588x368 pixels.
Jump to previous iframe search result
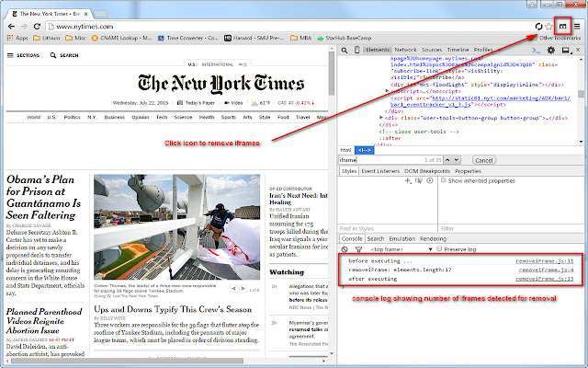pos(447,160)
